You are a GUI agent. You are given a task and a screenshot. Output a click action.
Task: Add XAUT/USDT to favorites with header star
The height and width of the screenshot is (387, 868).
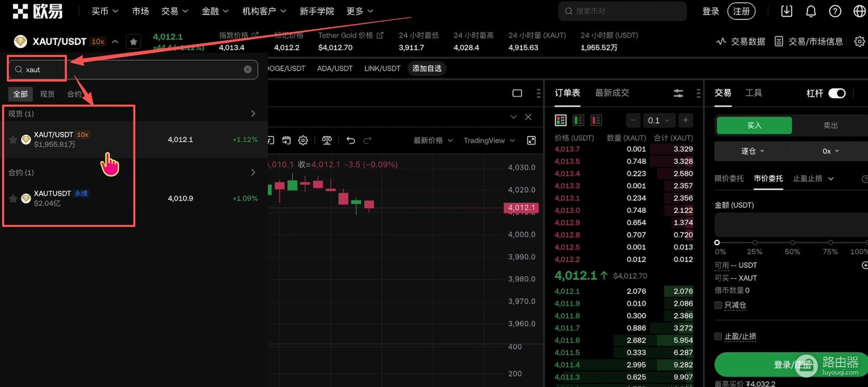(x=134, y=41)
